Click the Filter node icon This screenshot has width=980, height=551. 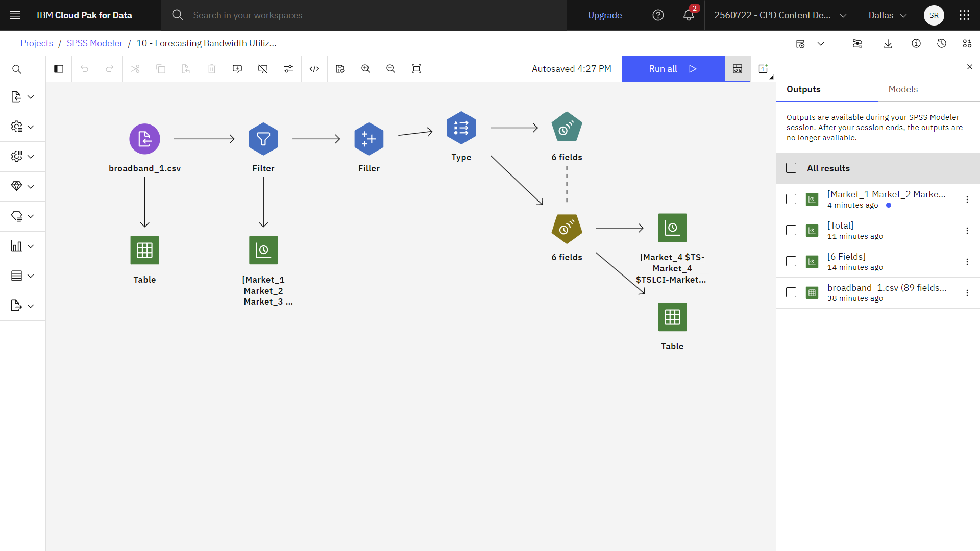click(263, 139)
